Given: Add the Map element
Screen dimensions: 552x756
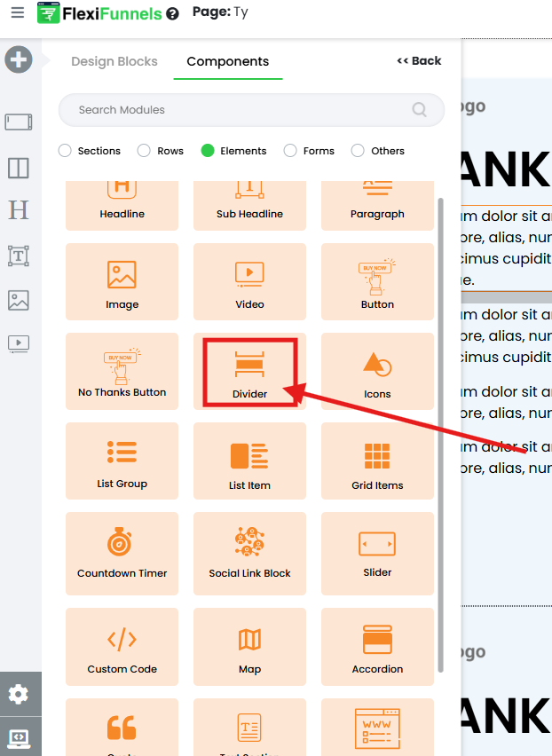Looking at the screenshot, I should click(249, 647).
